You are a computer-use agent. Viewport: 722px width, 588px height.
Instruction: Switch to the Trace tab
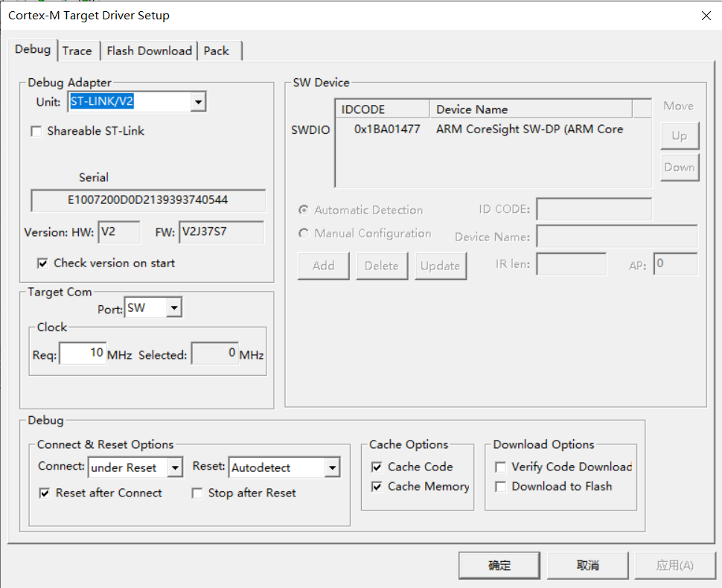click(x=77, y=51)
